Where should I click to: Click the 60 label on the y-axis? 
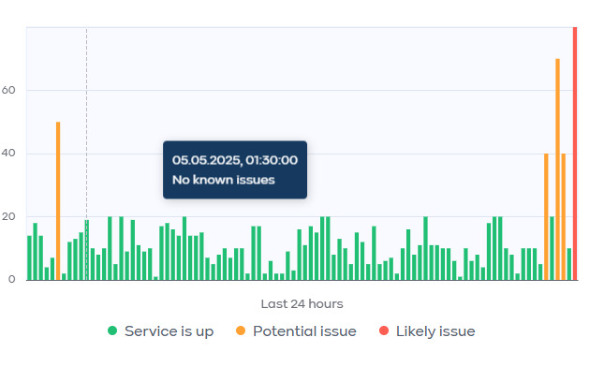pyautogui.click(x=8, y=90)
